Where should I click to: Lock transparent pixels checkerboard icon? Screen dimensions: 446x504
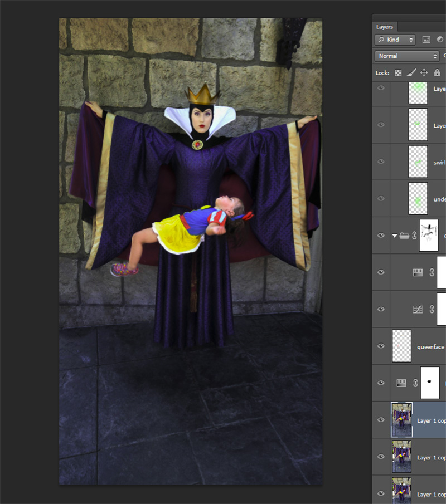coord(398,72)
